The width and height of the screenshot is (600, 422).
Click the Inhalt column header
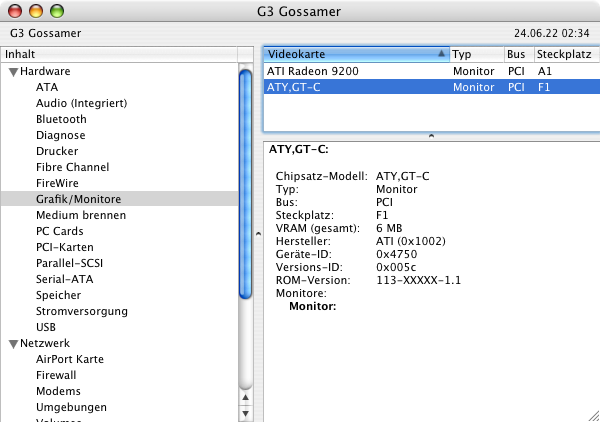click(x=119, y=54)
